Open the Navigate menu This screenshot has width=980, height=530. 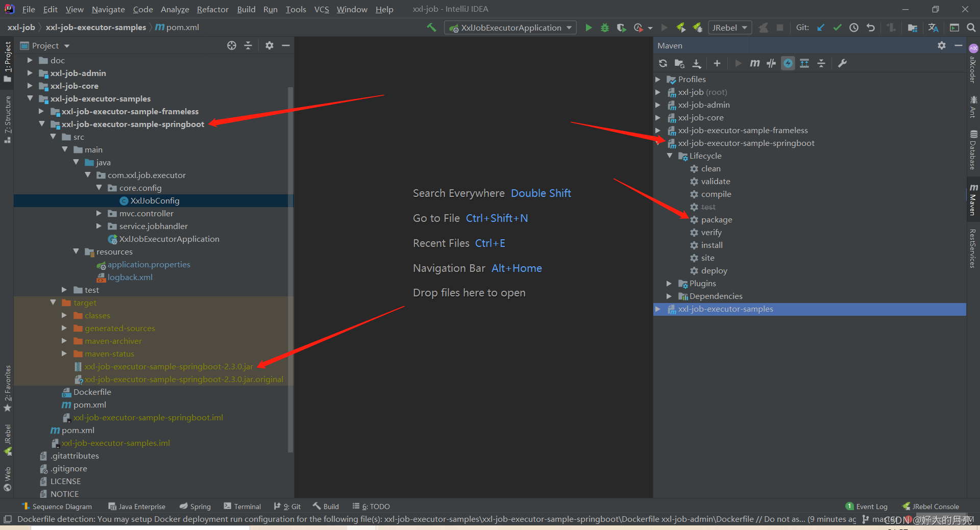[108, 9]
